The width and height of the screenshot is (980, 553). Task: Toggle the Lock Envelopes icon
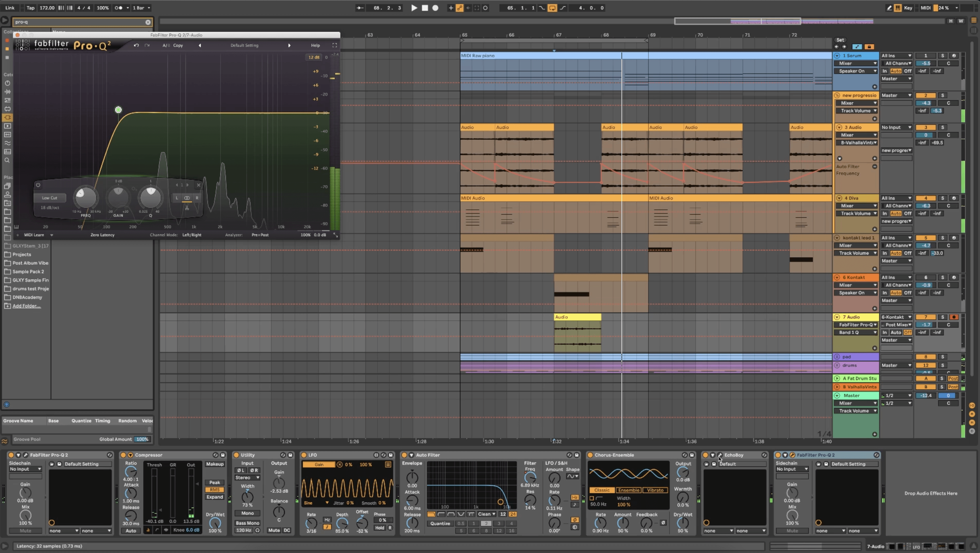coord(869,47)
